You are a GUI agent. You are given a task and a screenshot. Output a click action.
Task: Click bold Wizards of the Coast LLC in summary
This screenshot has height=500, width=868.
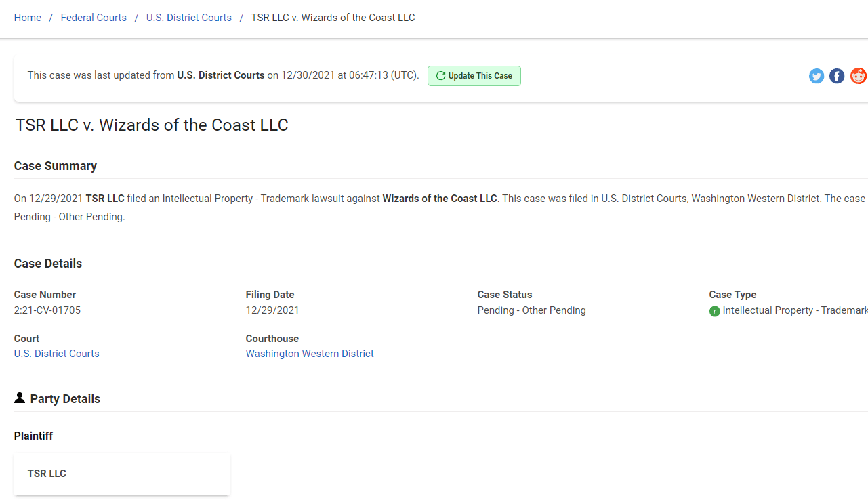point(440,199)
